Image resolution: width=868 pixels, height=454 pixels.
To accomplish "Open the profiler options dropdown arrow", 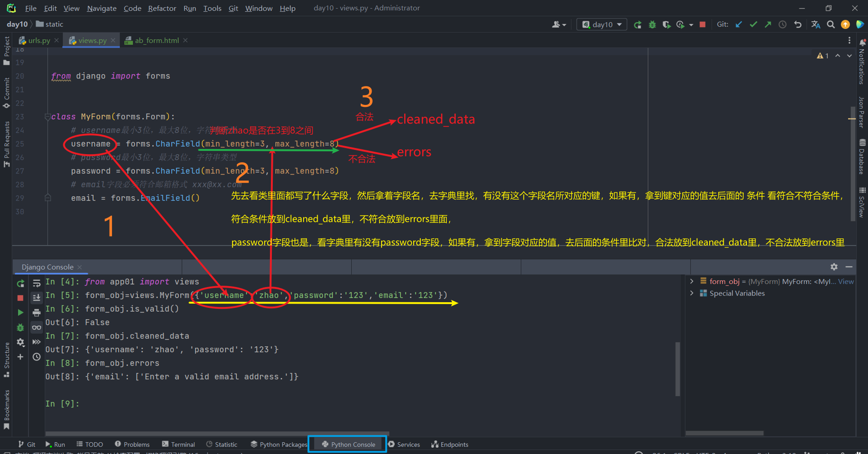I will point(691,25).
